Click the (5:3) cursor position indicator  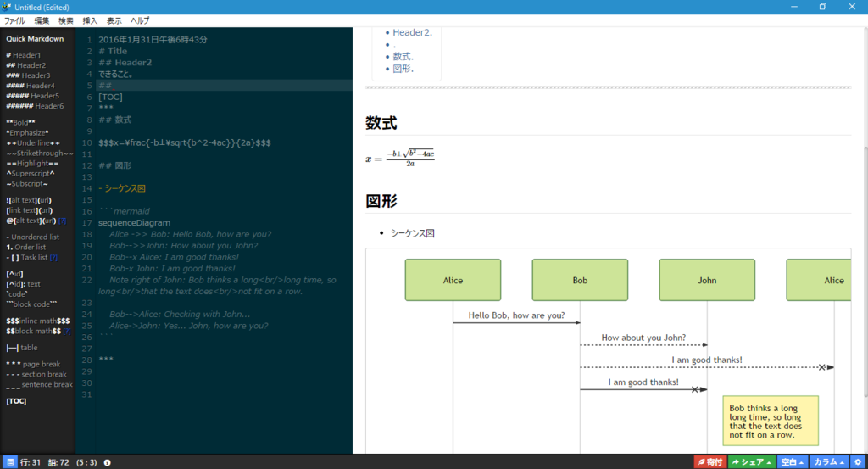click(86, 462)
